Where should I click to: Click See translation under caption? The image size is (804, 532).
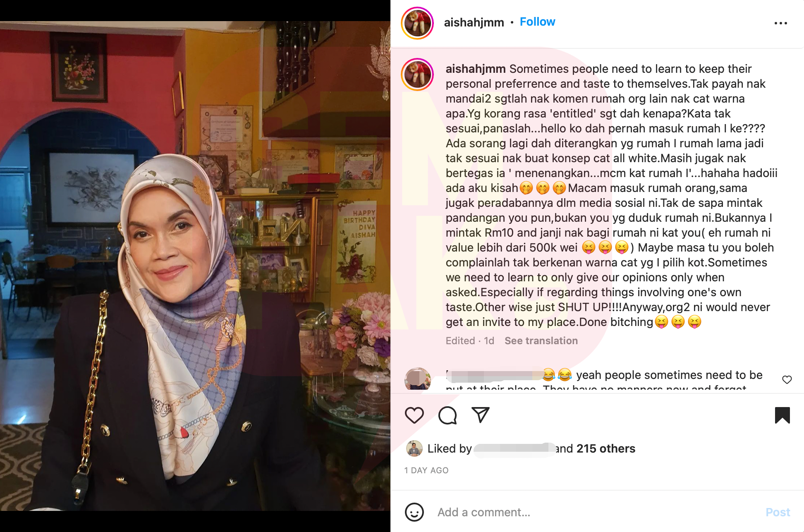[x=541, y=341]
